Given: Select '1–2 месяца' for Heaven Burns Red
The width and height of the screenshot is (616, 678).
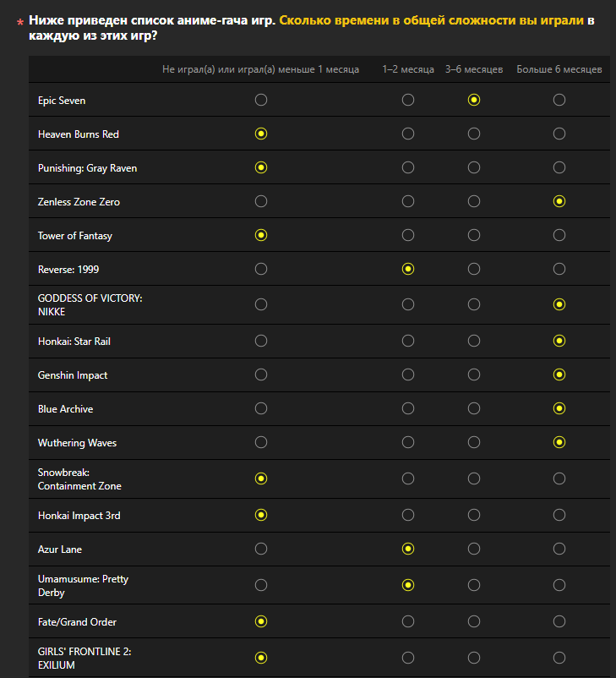Looking at the screenshot, I should [407, 134].
